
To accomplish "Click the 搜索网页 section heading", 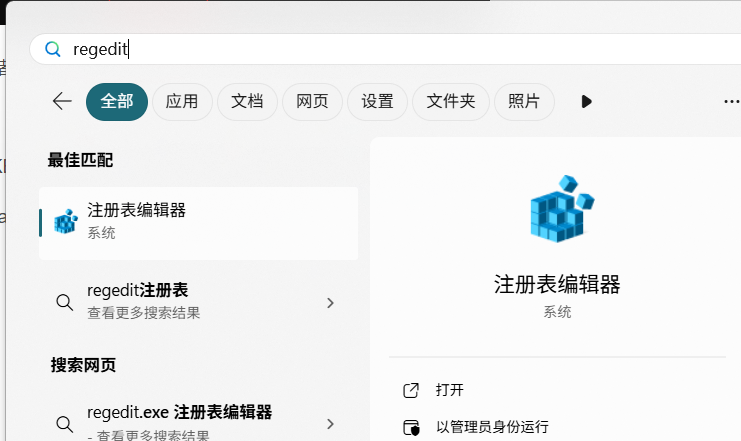I will pos(83,365).
